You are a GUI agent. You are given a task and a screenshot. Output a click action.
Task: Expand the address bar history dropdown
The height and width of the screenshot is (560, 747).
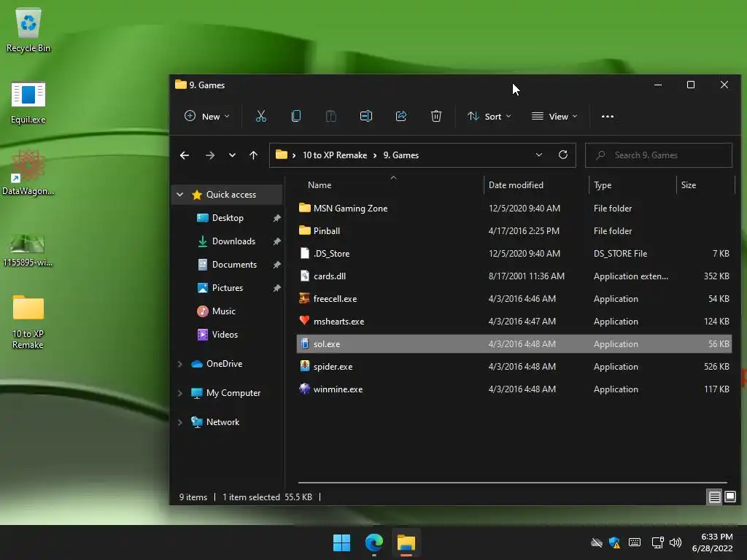point(539,155)
